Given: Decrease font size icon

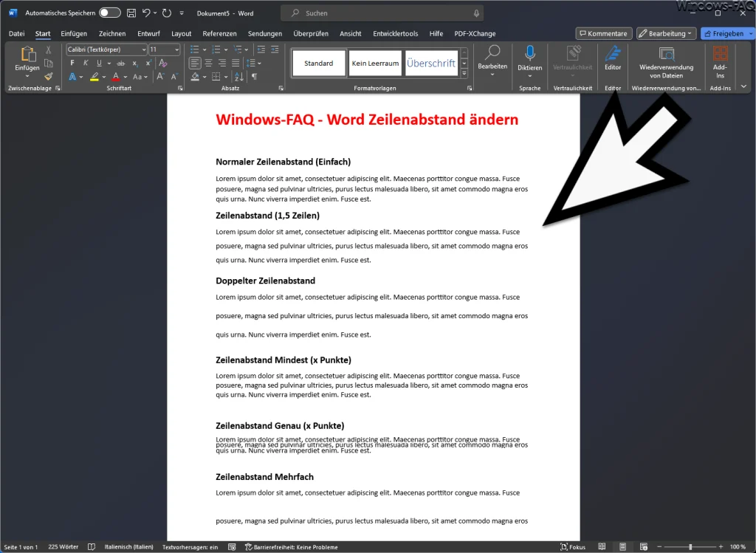Looking at the screenshot, I should click(174, 77).
